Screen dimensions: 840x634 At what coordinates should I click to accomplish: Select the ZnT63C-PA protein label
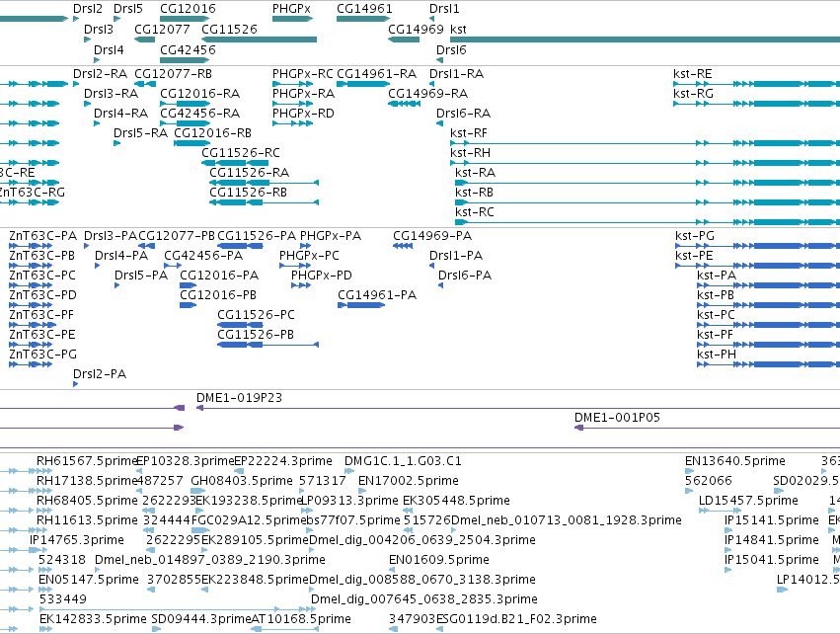(x=42, y=236)
